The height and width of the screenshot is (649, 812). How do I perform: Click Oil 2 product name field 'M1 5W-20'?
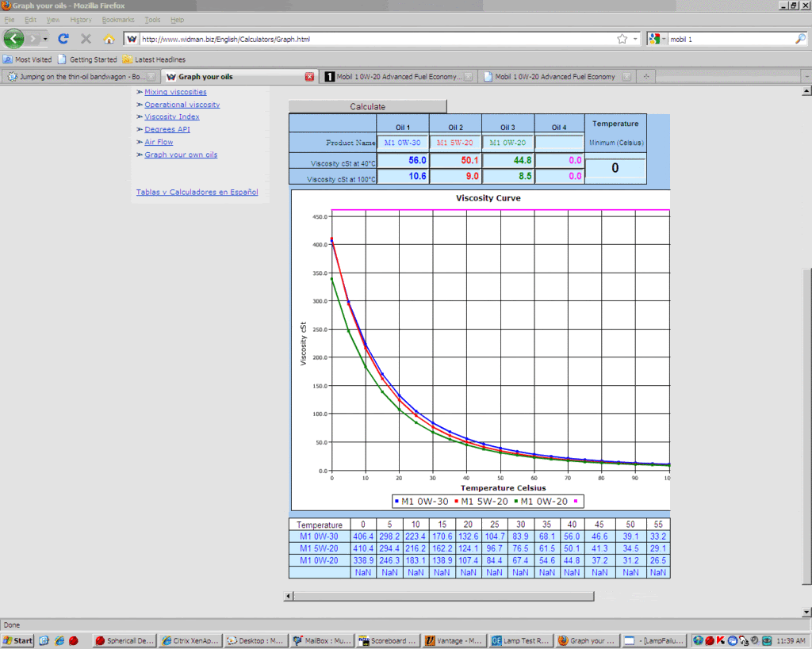click(x=455, y=143)
